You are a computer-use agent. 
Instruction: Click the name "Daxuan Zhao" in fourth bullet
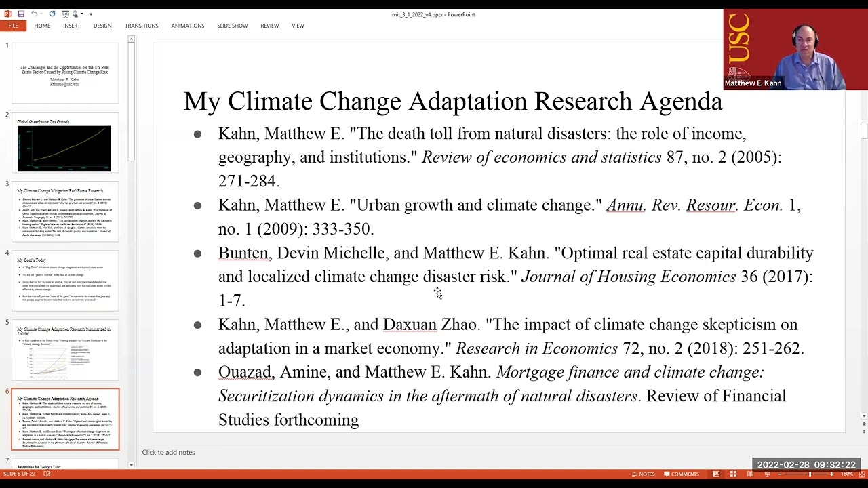[429, 325]
